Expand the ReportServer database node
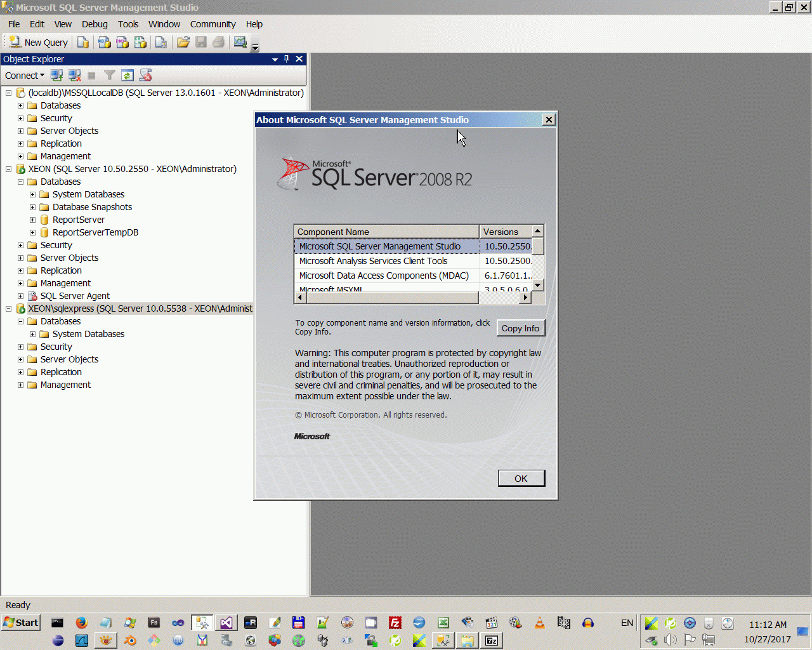This screenshot has width=812, height=650. pos(32,220)
